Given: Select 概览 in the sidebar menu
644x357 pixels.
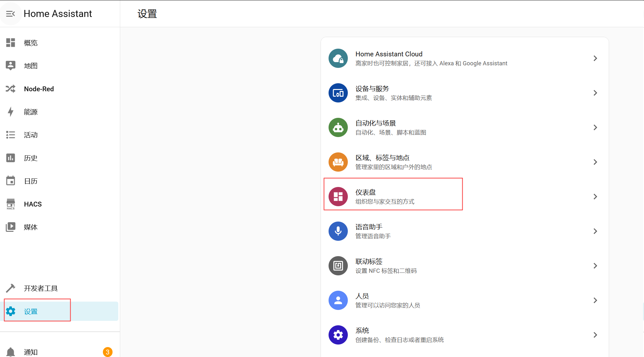Looking at the screenshot, I should coord(11,43).
